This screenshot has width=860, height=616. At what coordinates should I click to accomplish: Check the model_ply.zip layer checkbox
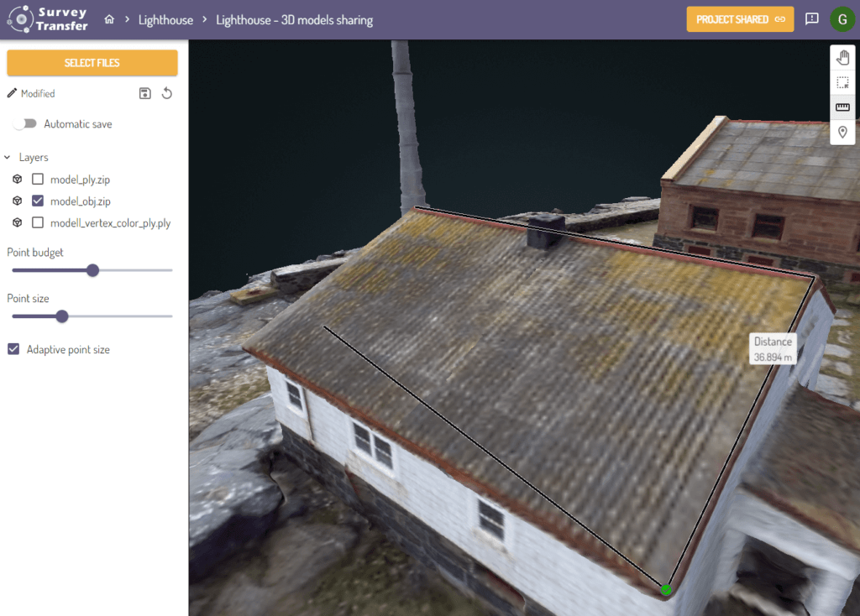[x=37, y=179]
